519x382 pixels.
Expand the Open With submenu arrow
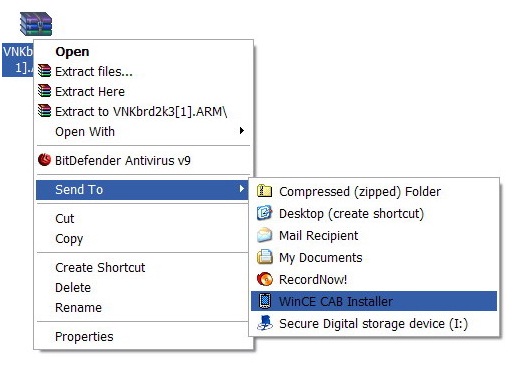click(242, 131)
